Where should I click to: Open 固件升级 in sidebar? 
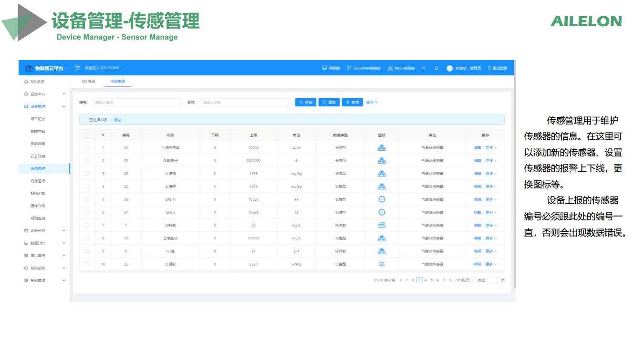click(x=38, y=206)
